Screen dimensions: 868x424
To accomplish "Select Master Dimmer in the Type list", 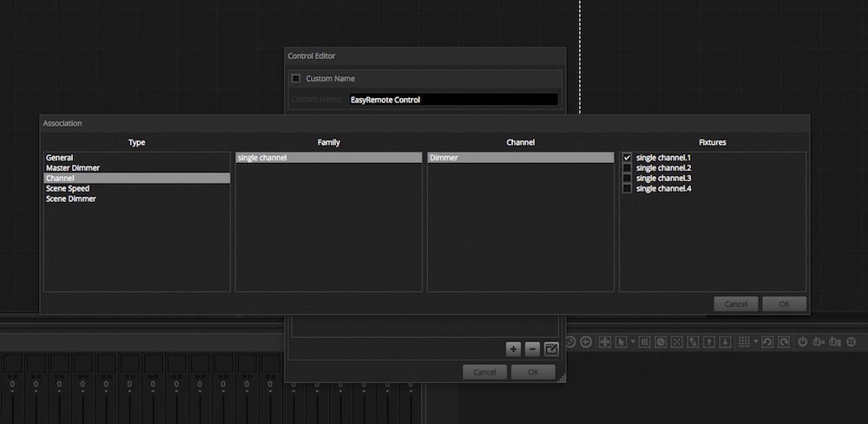I will click(x=137, y=168).
